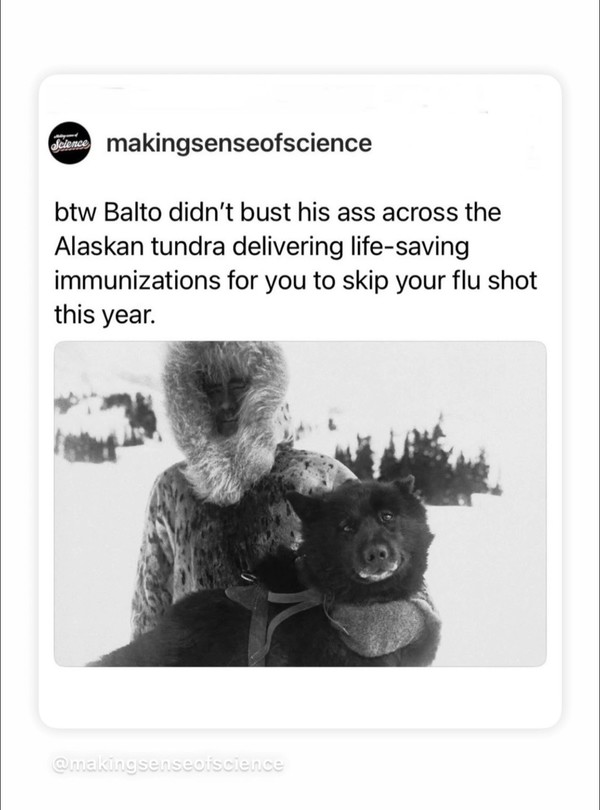
Task: Click the word "immunizations" in caption
Action: 136,281
